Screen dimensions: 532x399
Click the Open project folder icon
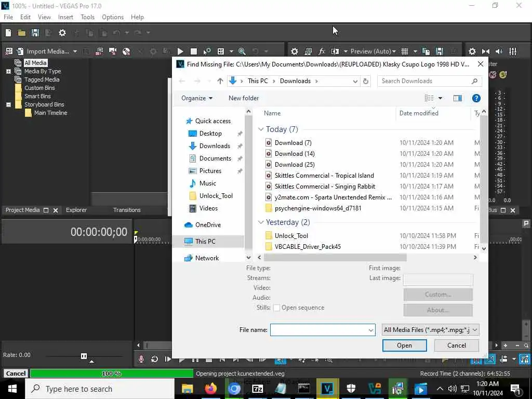pos(22,33)
